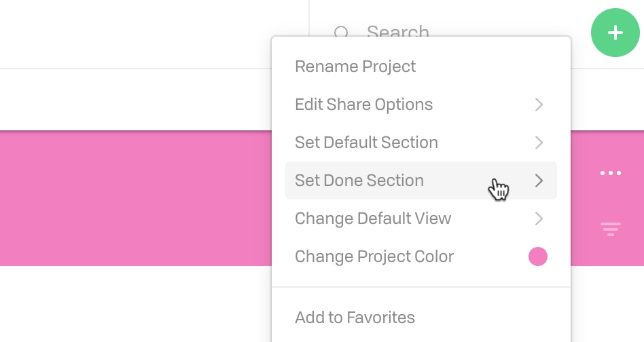Click the green plus add button

(x=615, y=33)
